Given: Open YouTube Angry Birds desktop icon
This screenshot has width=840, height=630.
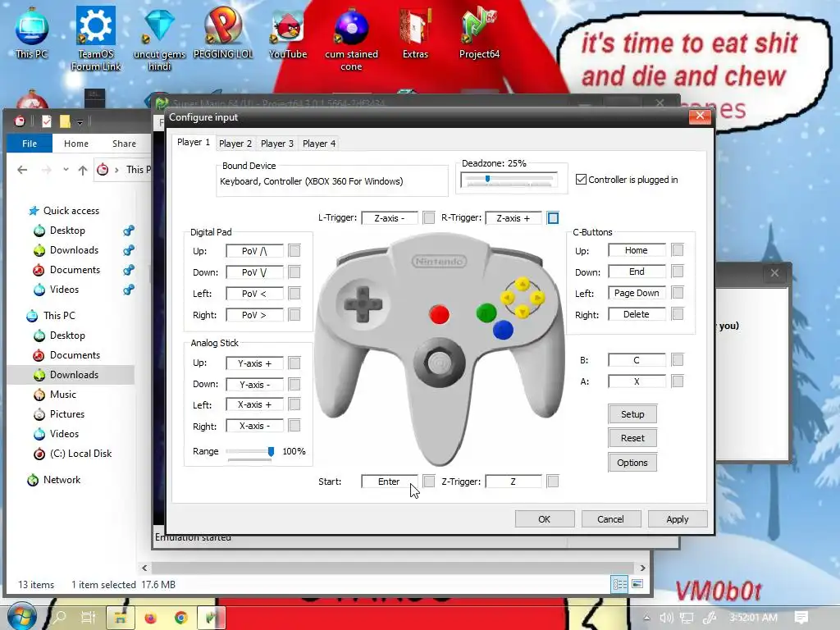Looking at the screenshot, I should [x=288, y=32].
